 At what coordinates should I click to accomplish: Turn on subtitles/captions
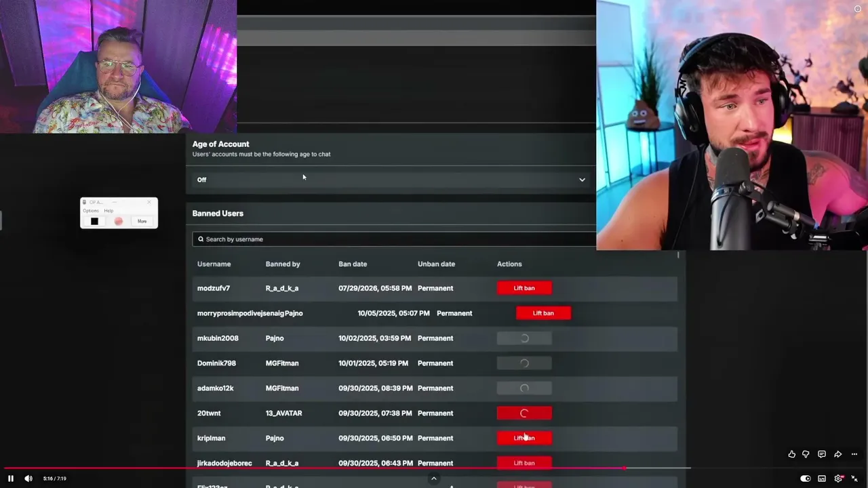pyautogui.click(x=822, y=479)
